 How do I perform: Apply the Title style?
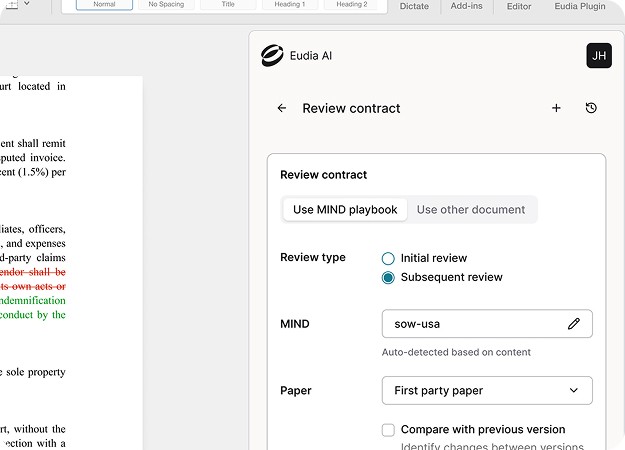tap(228, 4)
